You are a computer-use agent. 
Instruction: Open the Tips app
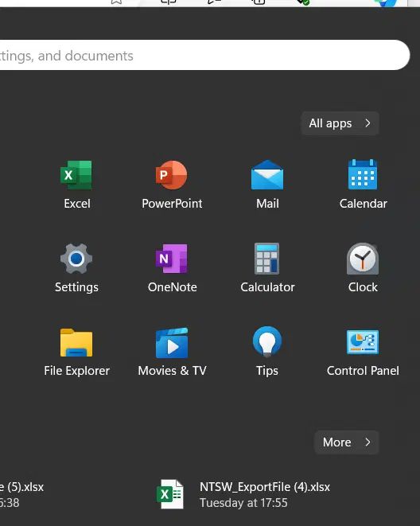click(x=267, y=353)
